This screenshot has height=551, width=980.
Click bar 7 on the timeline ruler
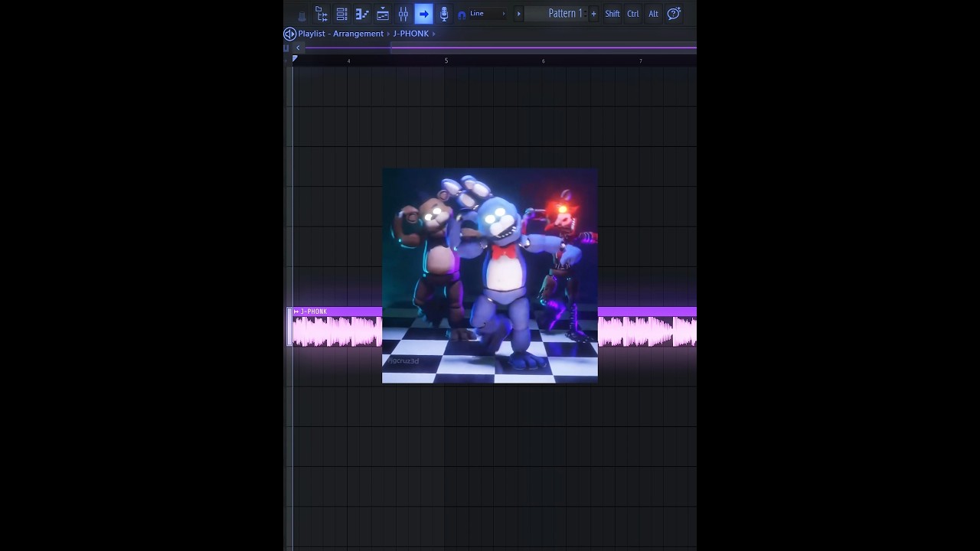[641, 60]
